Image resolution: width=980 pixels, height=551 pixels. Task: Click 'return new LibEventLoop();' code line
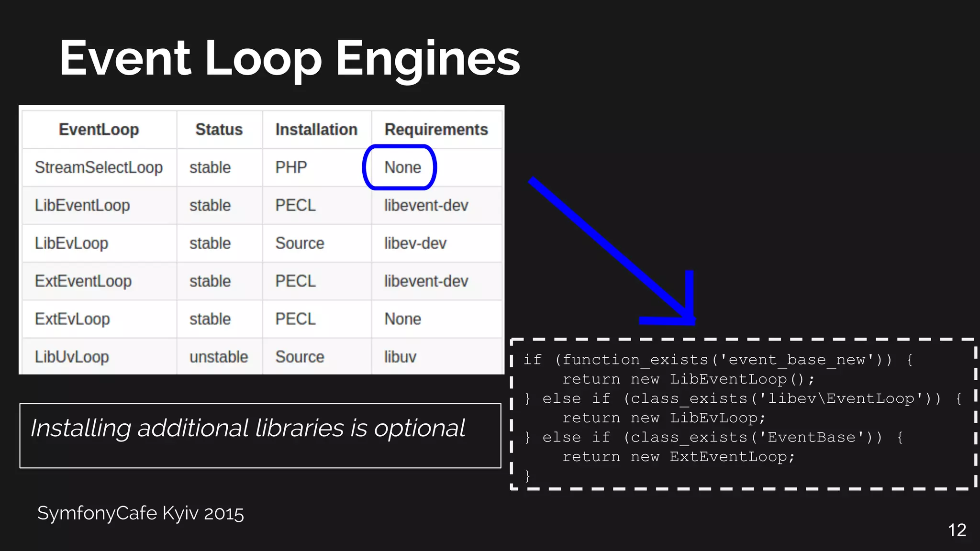coord(689,379)
